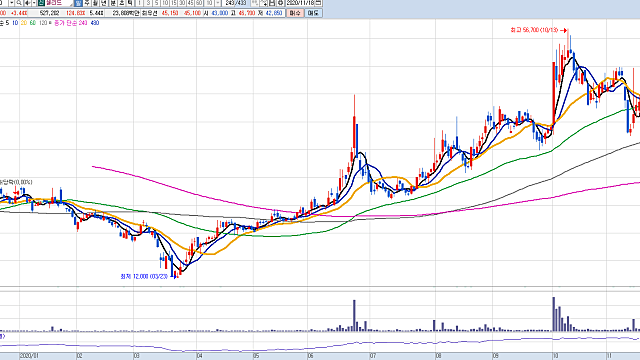Screen dimensions: 640x360
Task: Expand the interval dropdown beside 10
Action: [x=218, y=3]
